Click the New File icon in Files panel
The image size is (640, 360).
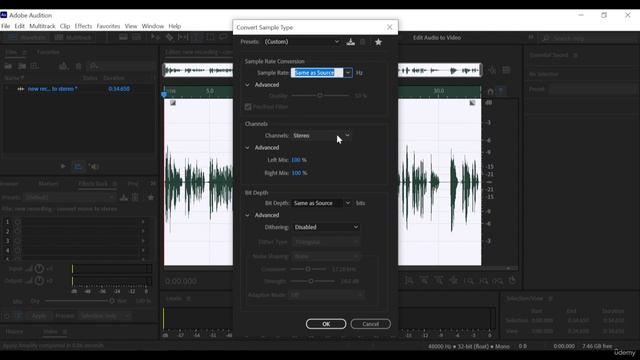[35, 66]
